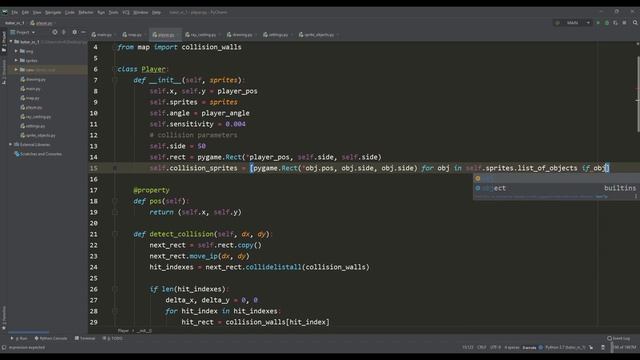
Task: Fold detect_collision method at line 21
Action: pyautogui.click(x=115, y=234)
